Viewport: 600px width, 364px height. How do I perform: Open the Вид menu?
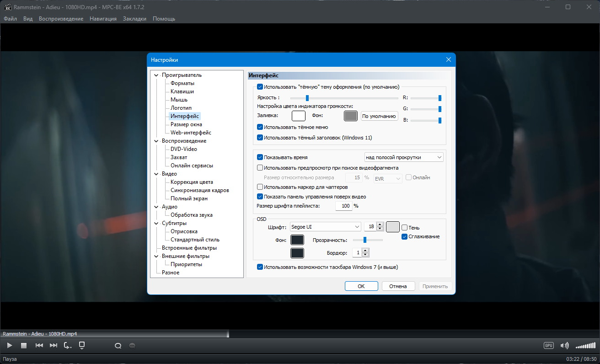click(x=28, y=19)
